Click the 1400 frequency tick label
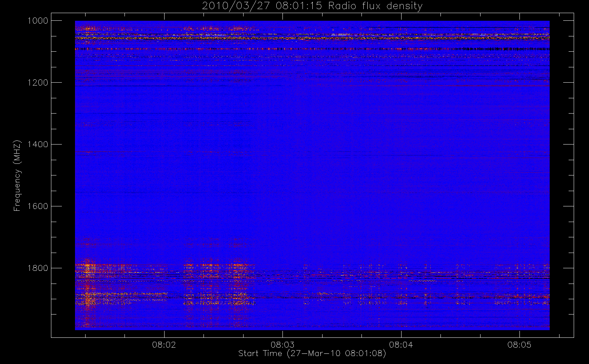Image resolution: width=589 pixels, height=364 pixels. 38,145
